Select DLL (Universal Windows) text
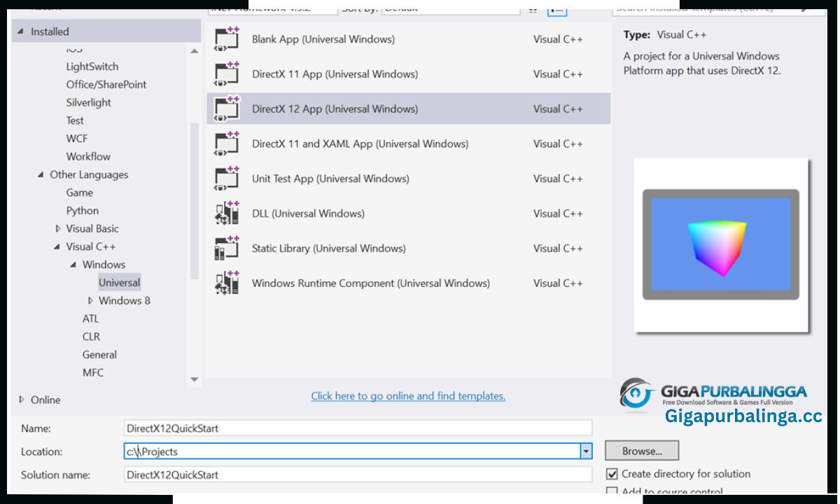Viewport: 840px width, 504px height. point(308,213)
